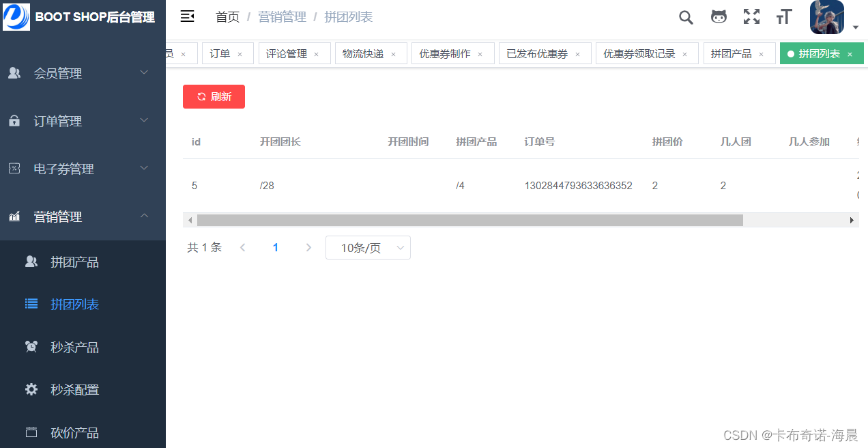Open the GitHub icon in the top bar
Viewport: 868px width, 448px height.
(719, 17)
